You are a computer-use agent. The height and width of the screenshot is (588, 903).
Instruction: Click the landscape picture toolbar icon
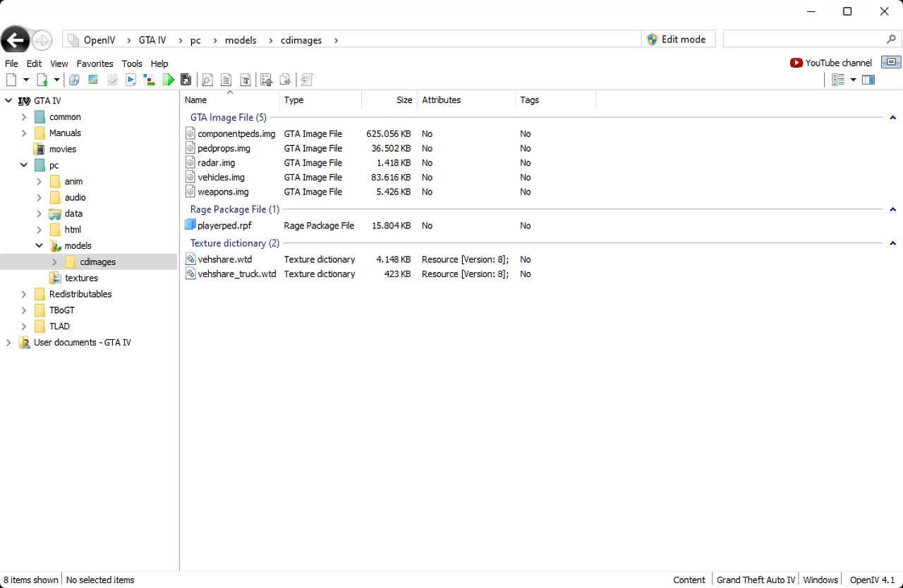[93, 80]
